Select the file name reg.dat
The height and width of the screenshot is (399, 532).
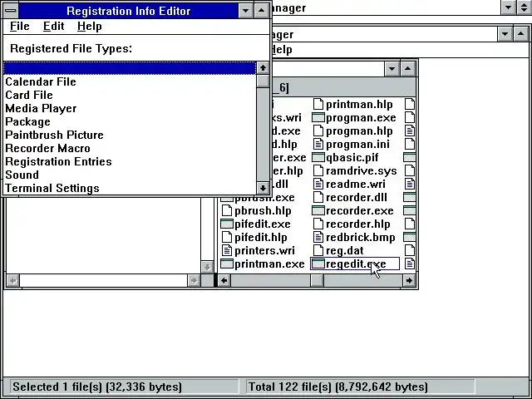pos(345,250)
